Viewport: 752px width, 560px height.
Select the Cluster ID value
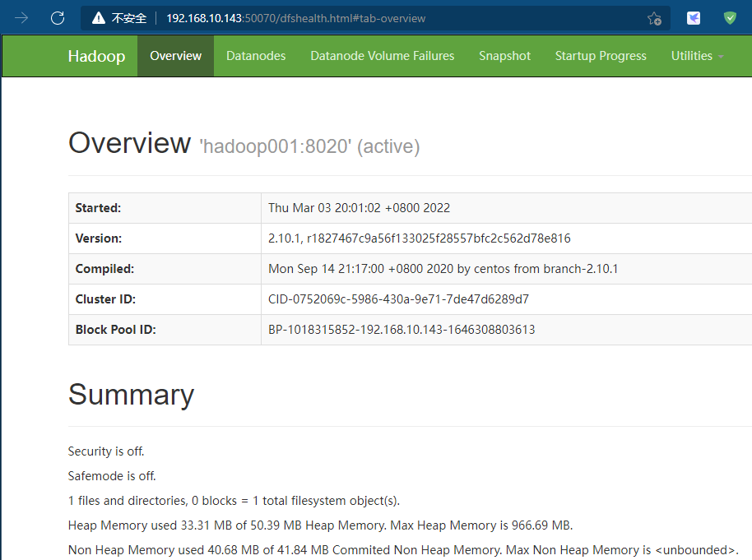pyautogui.click(x=398, y=299)
